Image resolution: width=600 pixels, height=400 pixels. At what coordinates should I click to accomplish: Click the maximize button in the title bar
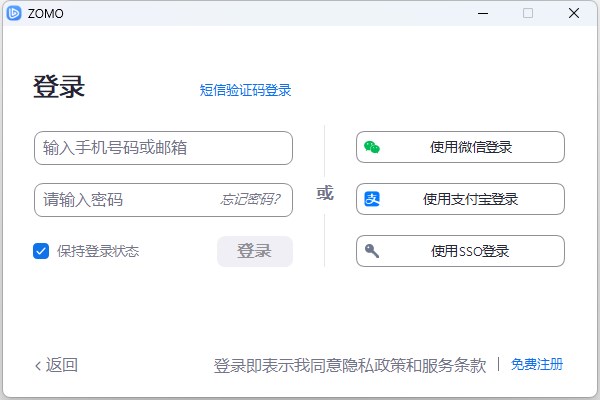coord(528,13)
